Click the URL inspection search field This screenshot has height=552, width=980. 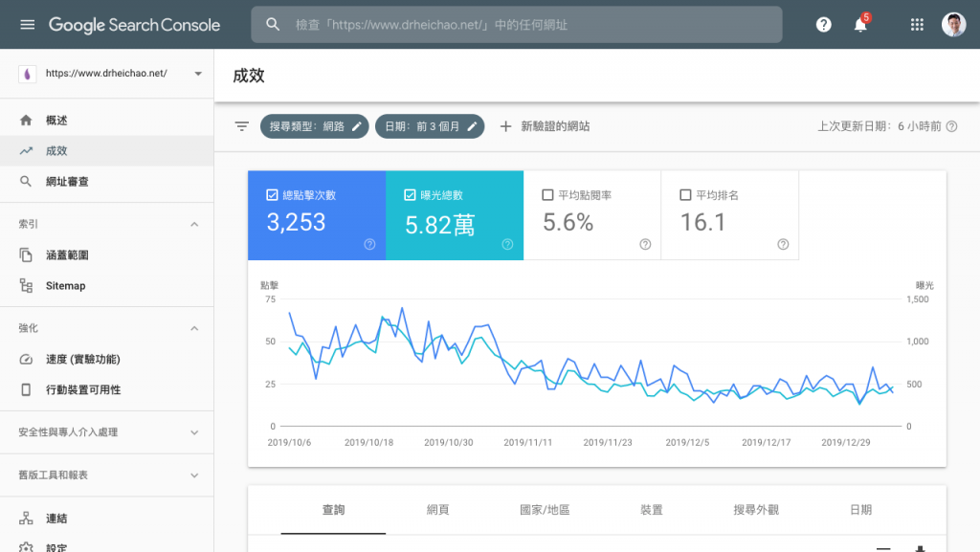click(x=516, y=24)
